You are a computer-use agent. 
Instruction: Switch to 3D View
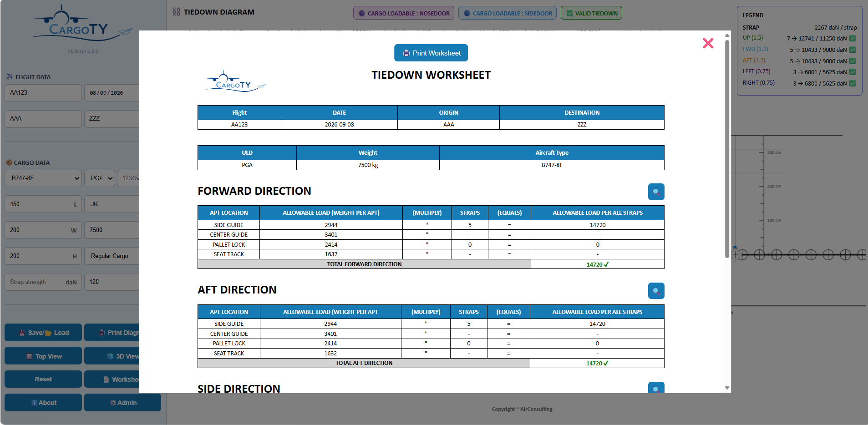coord(112,356)
